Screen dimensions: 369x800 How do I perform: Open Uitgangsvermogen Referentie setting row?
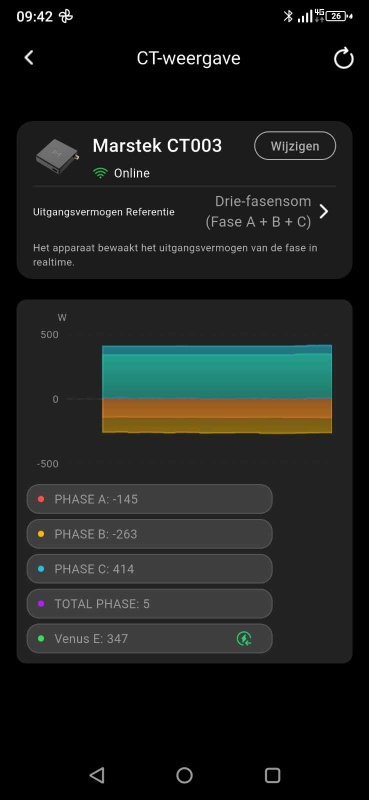184,212
